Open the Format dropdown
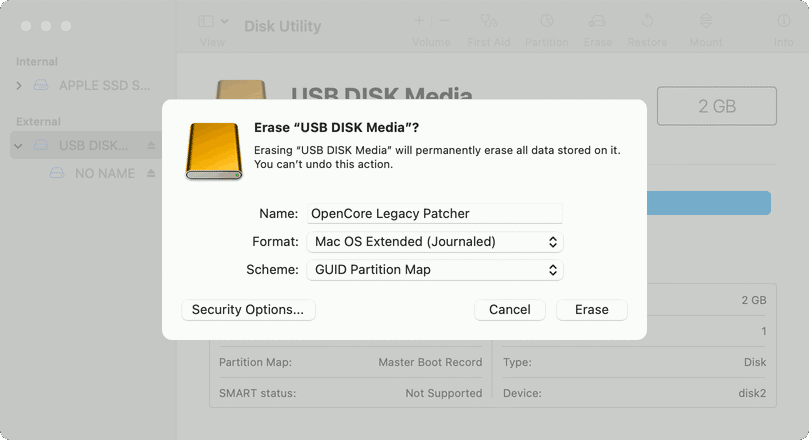 [x=434, y=242]
